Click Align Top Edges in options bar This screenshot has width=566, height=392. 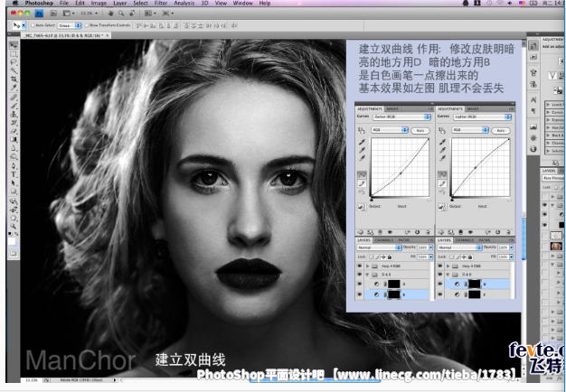[x=138, y=25]
